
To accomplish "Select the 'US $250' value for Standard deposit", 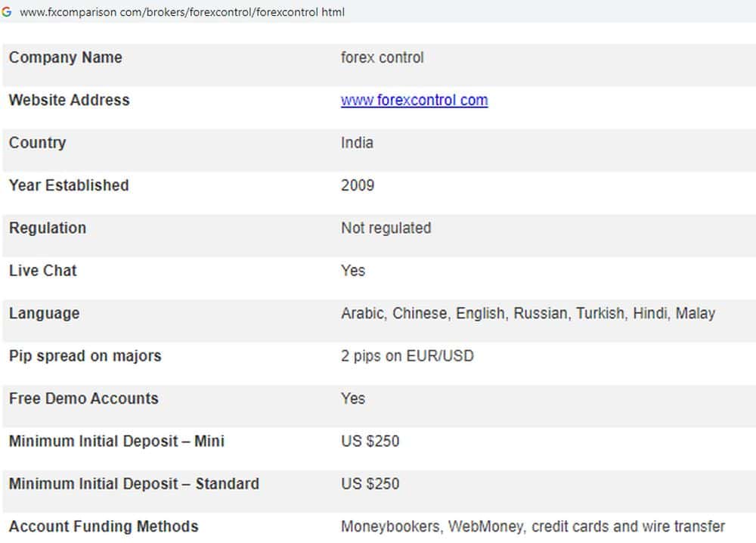I will (x=370, y=484).
